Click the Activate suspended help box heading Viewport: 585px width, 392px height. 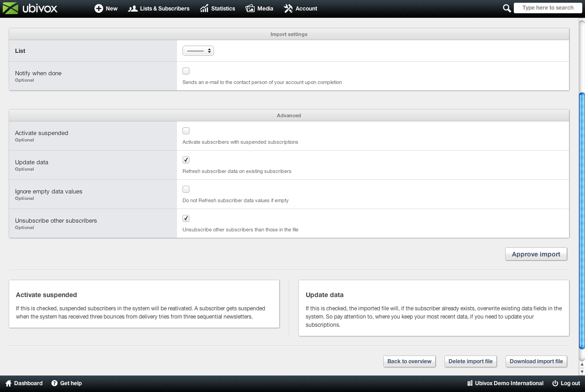pyautogui.click(x=47, y=295)
